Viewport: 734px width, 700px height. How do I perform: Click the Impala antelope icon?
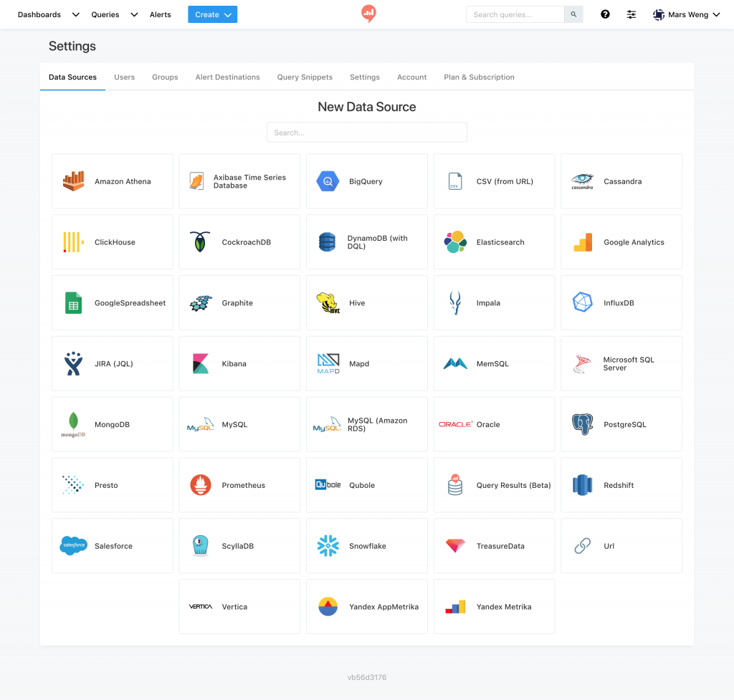click(455, 303)
